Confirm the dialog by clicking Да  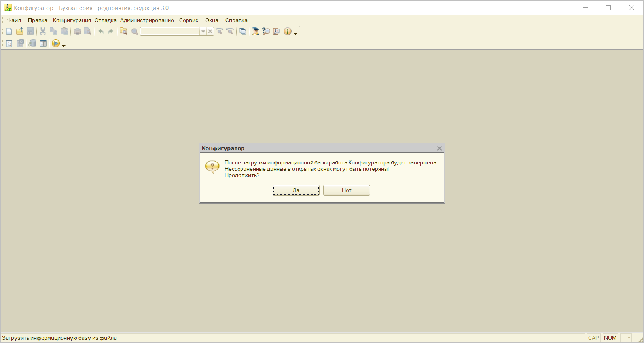point(296,191)
